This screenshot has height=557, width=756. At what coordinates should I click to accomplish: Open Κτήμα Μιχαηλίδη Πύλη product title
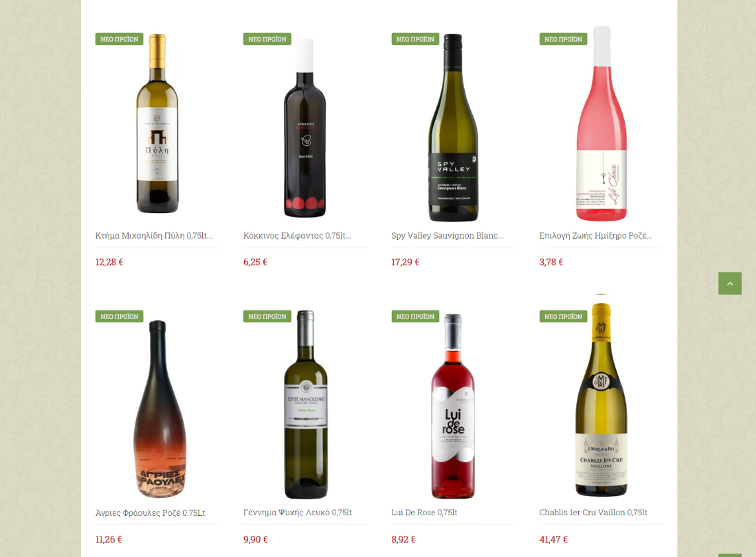tap(154, 235)
